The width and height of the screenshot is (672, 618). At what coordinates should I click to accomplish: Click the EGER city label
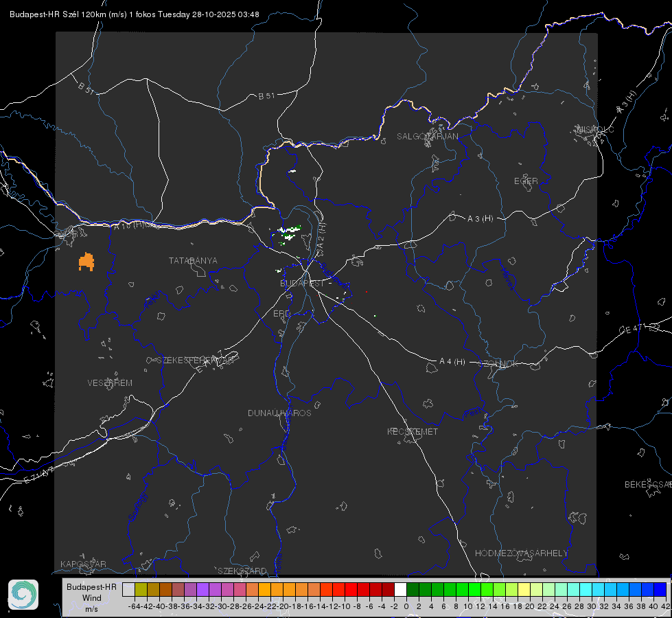point(526,181)
